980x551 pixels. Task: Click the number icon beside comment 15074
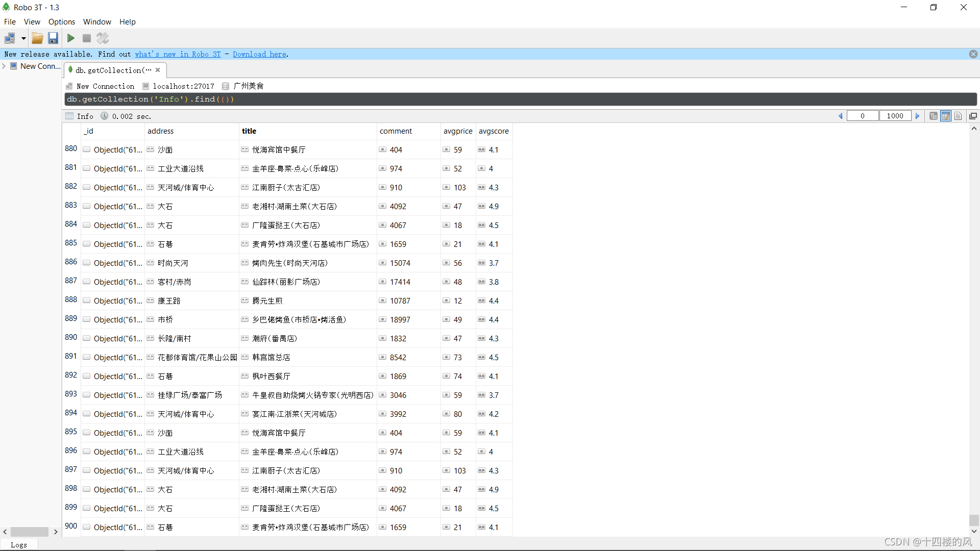point(382,263)
